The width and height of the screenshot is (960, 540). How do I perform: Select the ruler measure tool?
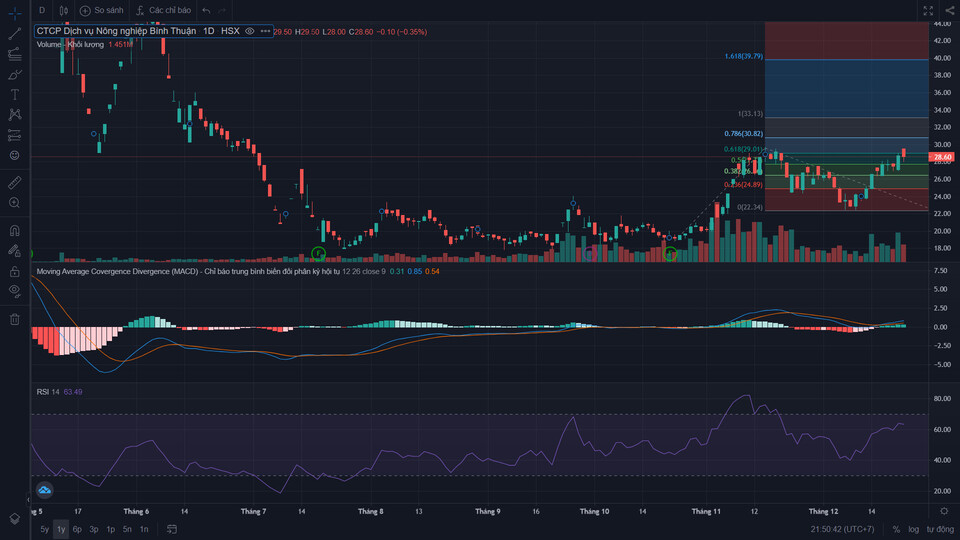click(14, 182)
